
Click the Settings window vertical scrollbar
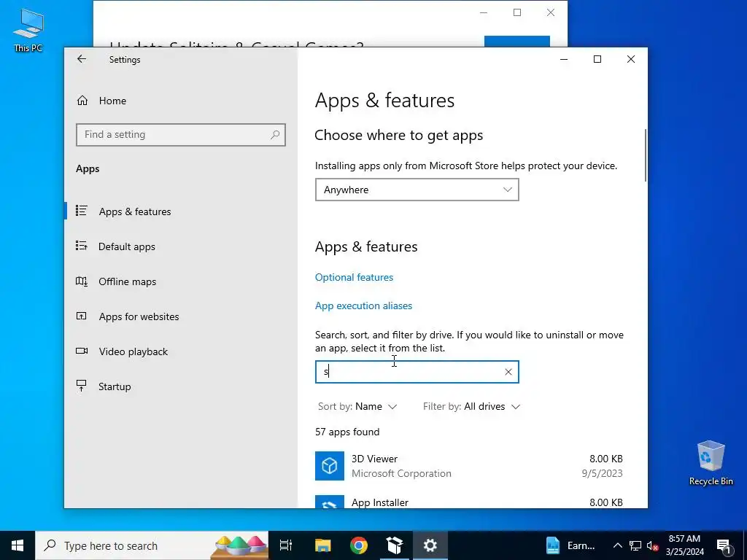point(646,155)
